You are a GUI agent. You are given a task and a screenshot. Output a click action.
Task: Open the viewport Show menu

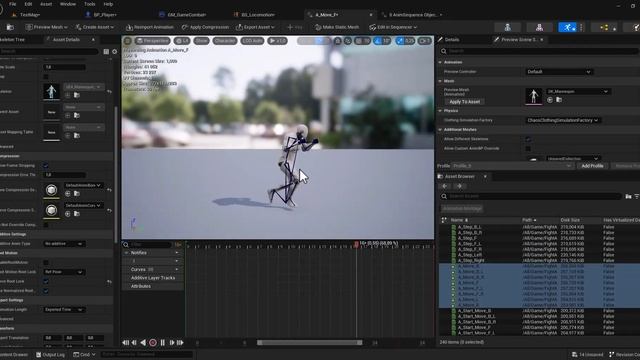click(x=201, y=41)
